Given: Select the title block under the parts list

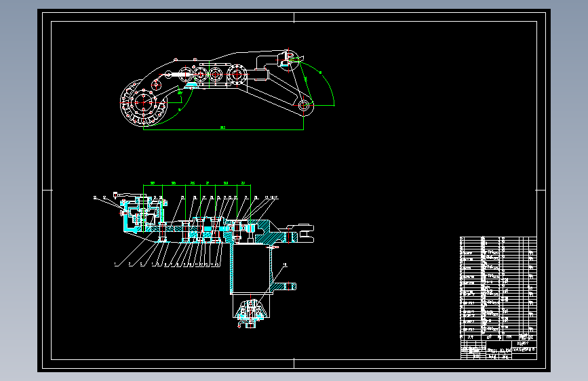Looking at the screenshot, I should pos(498,350).
